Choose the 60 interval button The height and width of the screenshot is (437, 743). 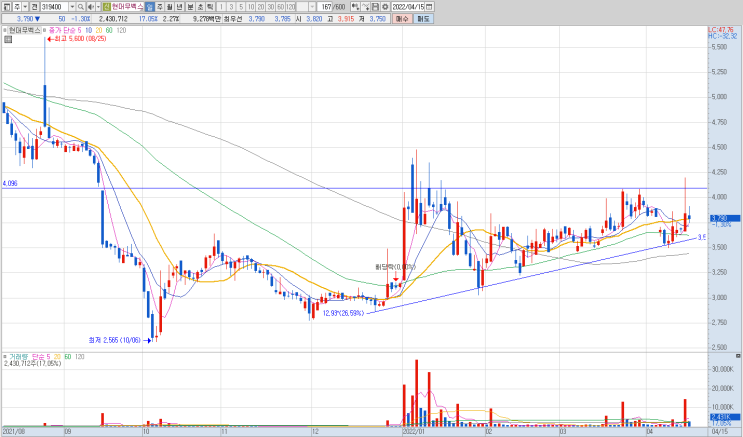tap(281, 7)
